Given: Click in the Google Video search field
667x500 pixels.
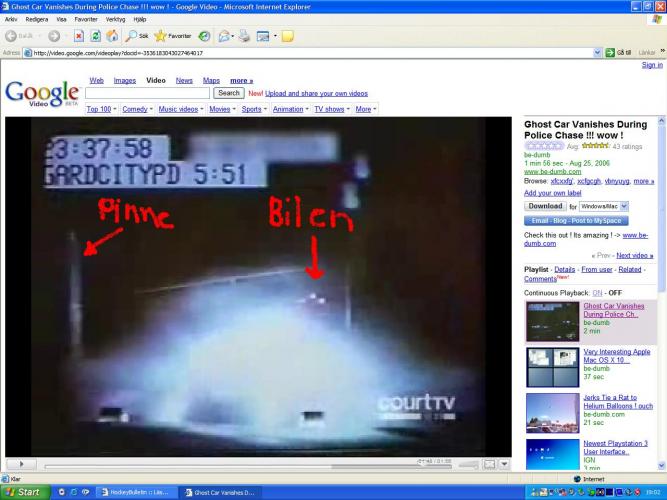Looking at the screenshot, I should point(147,93).
